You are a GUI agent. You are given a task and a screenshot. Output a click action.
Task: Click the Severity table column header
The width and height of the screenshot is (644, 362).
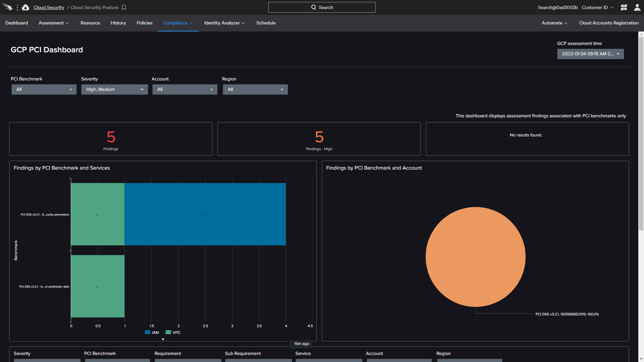click(x=22, y=353)
